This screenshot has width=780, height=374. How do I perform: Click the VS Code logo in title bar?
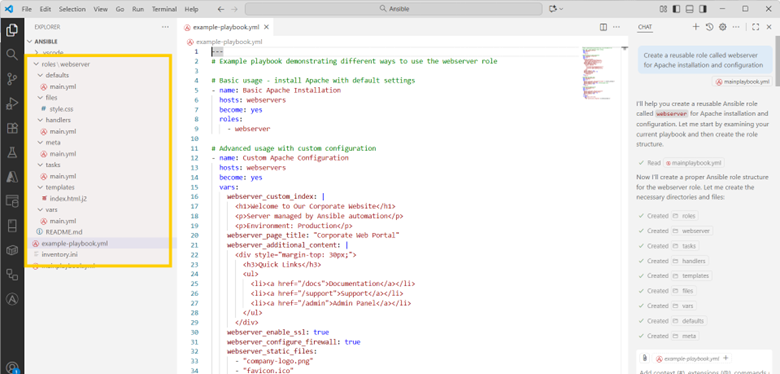point(8,9)
